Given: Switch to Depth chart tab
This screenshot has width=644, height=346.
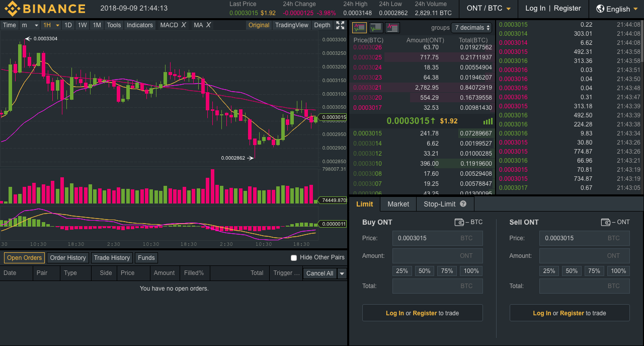Looking at the screenshot, I should tap(322, 25).
